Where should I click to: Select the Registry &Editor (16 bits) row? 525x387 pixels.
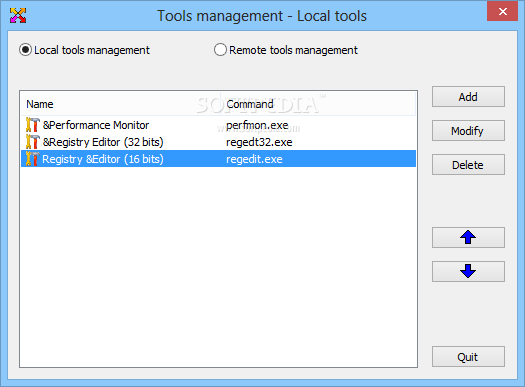pos(219,159)
